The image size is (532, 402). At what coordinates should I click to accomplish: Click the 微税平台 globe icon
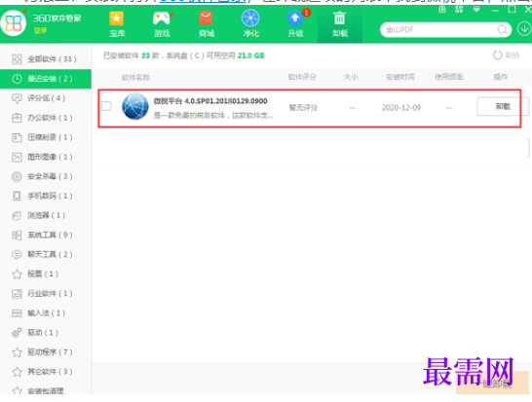135,106
